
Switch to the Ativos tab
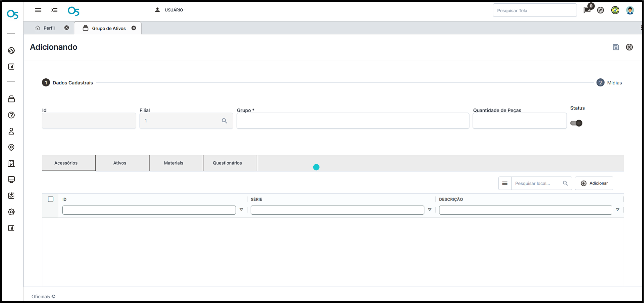coord(119,163)
